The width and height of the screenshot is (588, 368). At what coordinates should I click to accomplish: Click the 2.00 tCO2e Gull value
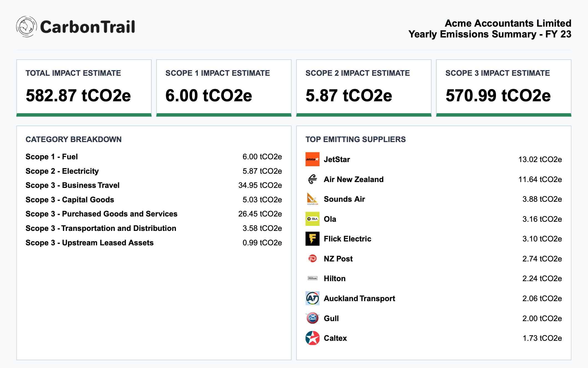pyautogui.click(x=542, y=319)
